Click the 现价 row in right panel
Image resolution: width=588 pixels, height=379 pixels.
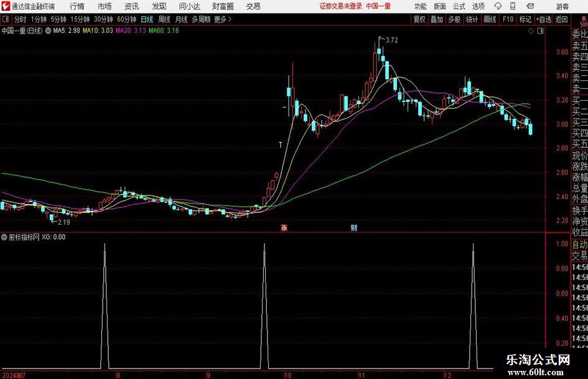(x=579, y=156)
